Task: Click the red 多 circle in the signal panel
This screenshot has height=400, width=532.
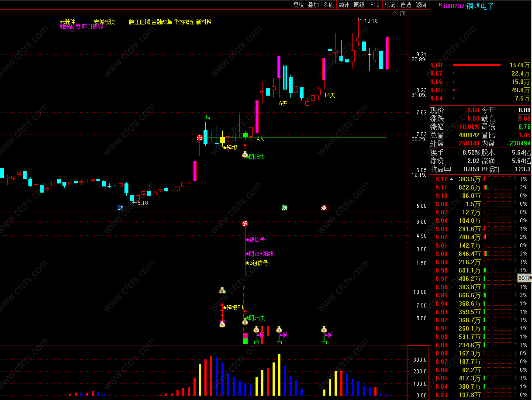Action: tap(245, 224)
